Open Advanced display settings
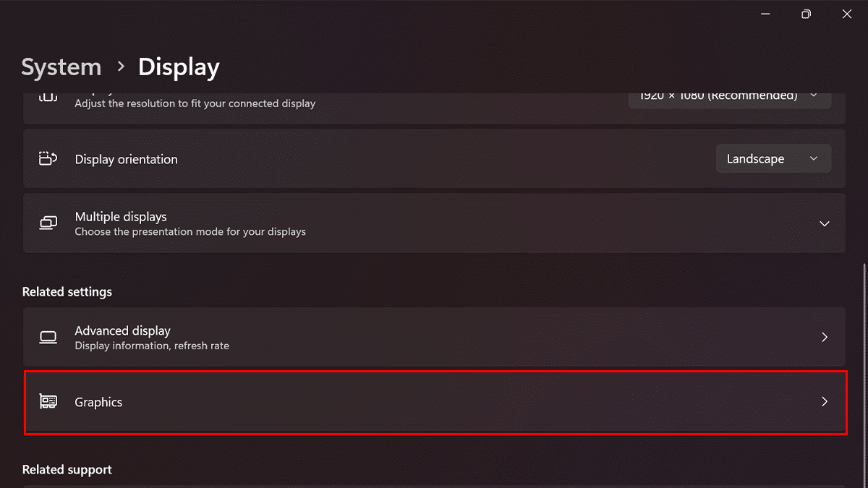 coord(434,337)
